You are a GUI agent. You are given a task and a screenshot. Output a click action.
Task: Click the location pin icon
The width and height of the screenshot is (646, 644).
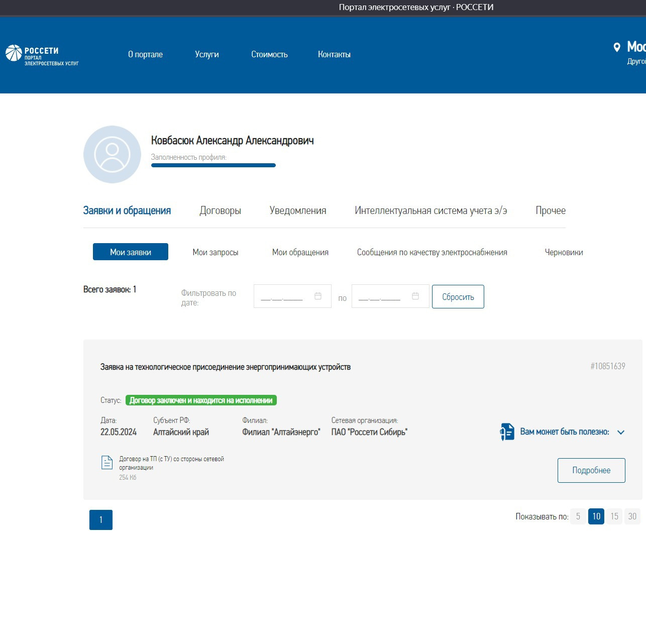(617, 47)
